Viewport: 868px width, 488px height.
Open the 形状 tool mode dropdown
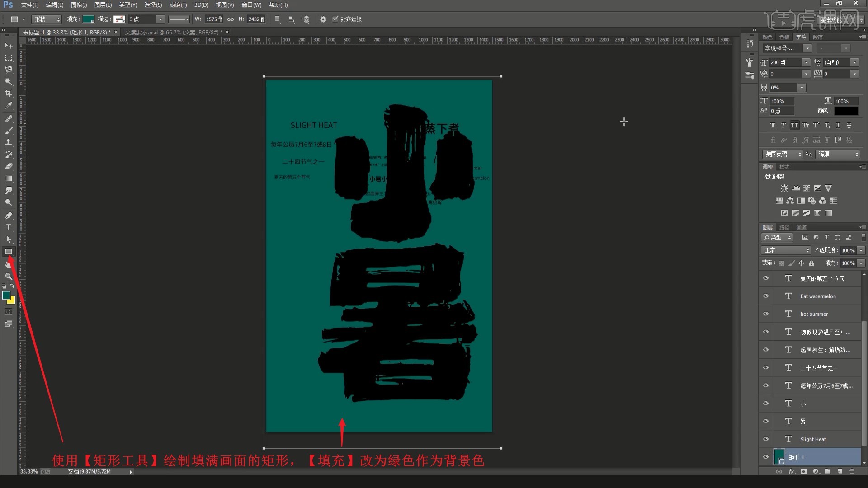(x=46, y=19)
